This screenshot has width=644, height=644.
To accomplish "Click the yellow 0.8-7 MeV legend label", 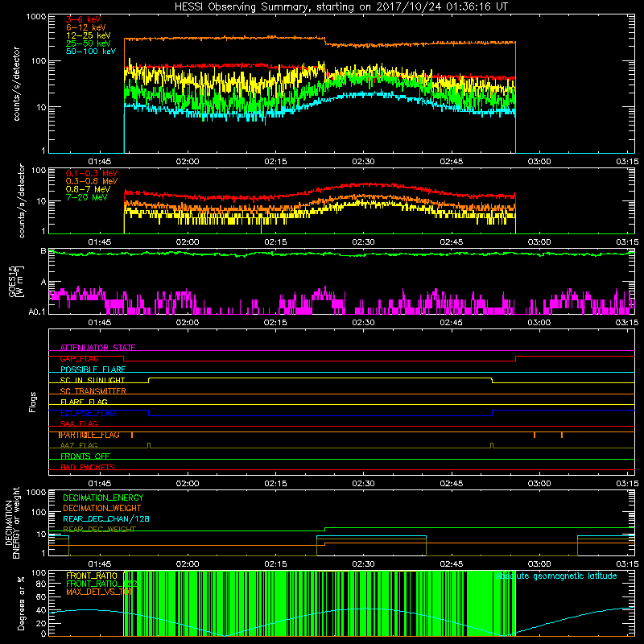I will [x=89, y=189].
